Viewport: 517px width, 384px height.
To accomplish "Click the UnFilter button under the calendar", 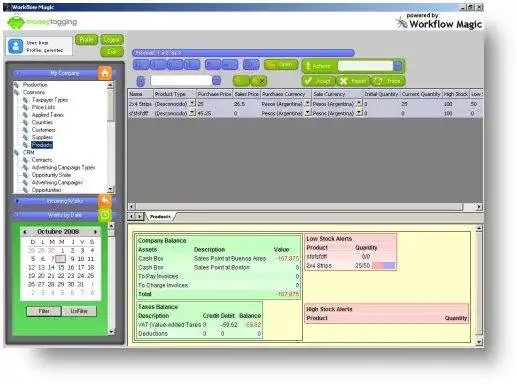I will point(79,311).
